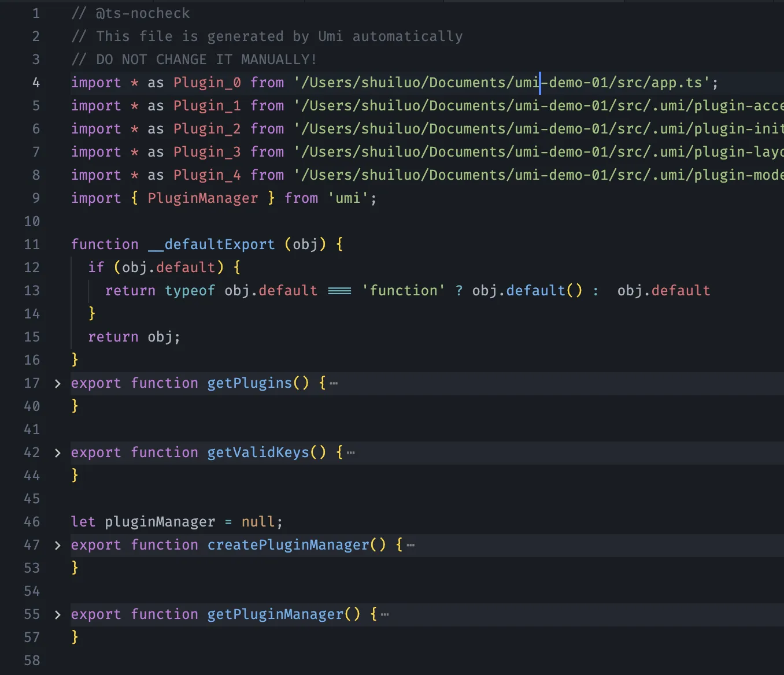784x675 pixels.
Task: Click the Plugin_1 identifier
Action: 207,106
